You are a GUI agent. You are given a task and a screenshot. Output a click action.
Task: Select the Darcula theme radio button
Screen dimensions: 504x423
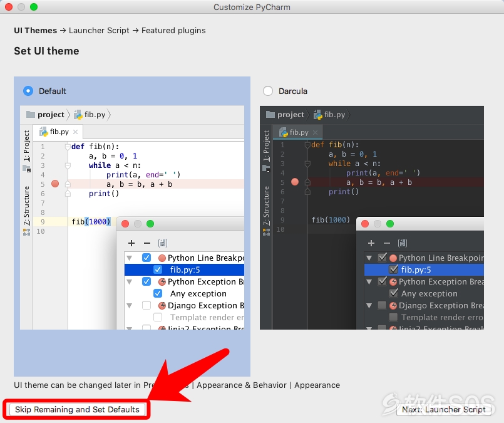click(x=268, y=91)
